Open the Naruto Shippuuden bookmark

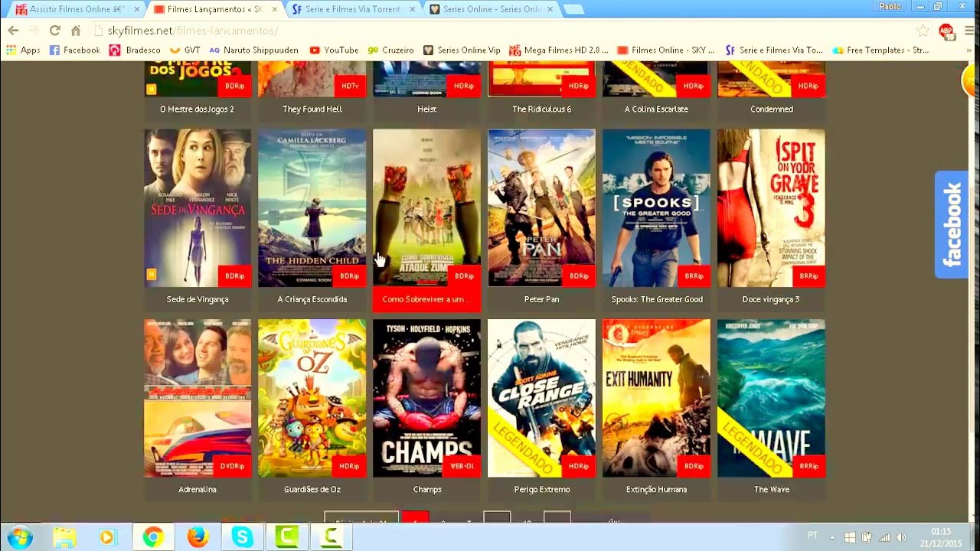[x=253, y=50]
